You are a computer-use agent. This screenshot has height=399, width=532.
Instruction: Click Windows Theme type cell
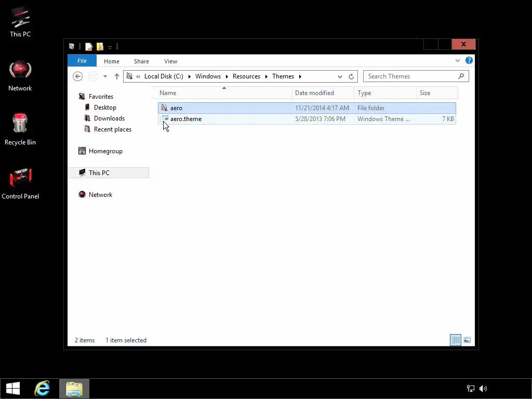[383, 119]
